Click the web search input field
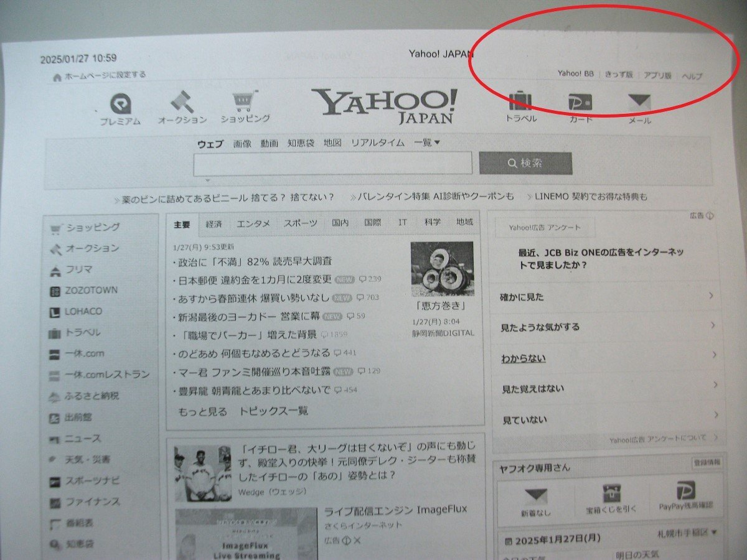Image resolution: width=747 pixels, height=560 pixels. (332, 164)
